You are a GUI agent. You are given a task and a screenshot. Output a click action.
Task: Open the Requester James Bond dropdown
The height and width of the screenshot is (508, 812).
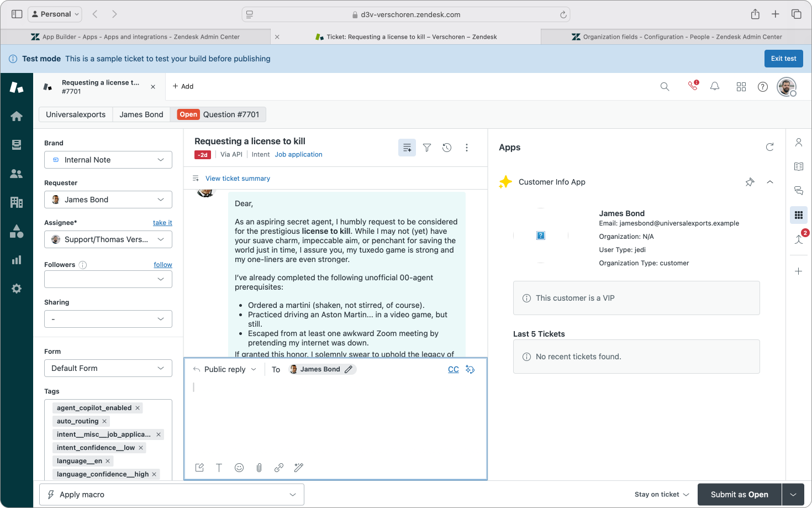(108, 200)
